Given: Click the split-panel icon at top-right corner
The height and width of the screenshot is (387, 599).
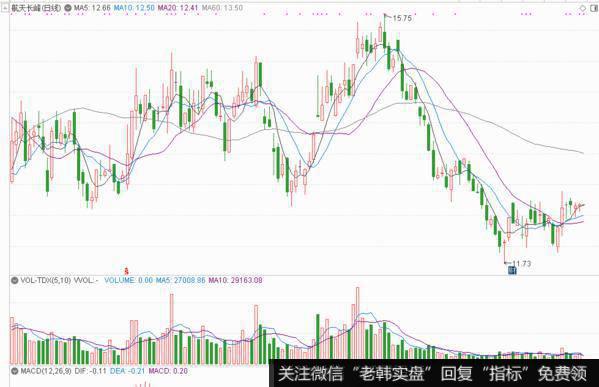Looking at the screenshot, I should [x=593, y=8].
